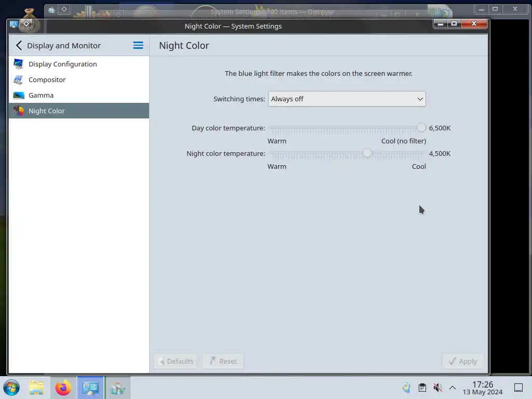The width and height of the screenshot is (532, 399).
Task: Select Night Color in the sidebar
Action: click(79, 111)
